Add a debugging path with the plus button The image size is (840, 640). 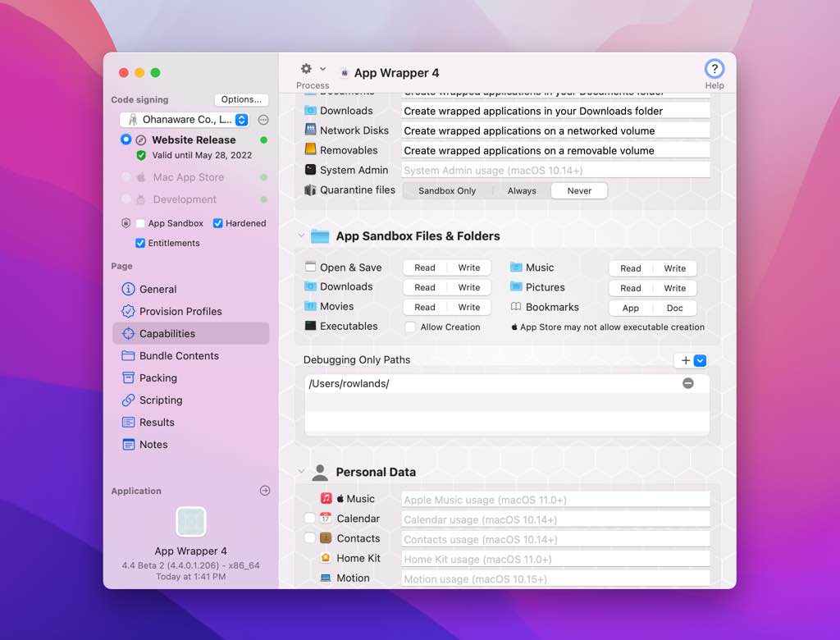685,360
